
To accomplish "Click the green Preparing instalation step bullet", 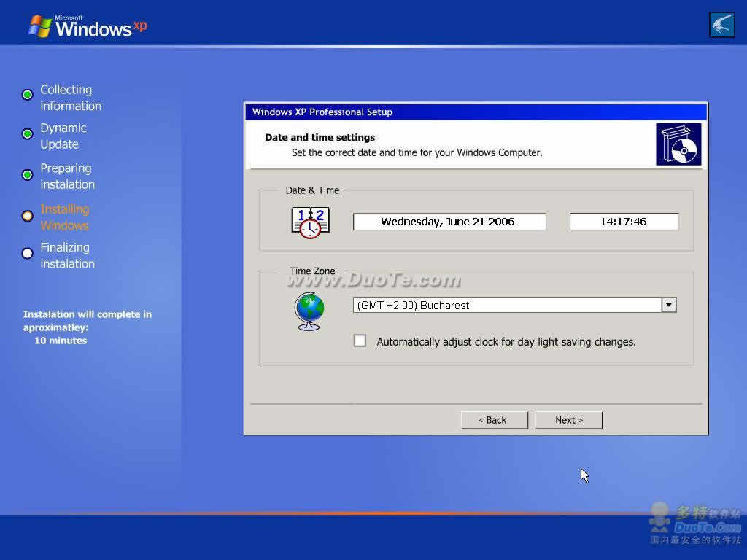I will click(28, 175).
